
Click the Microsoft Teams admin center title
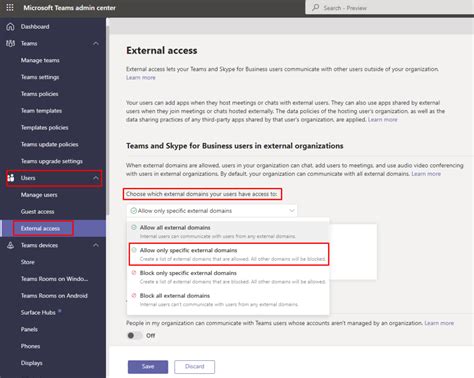[x=69, y=8]
